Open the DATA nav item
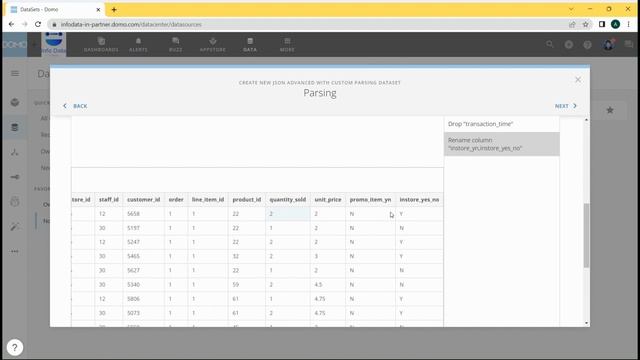The width and height of the screenshot is (640, 360). 250,44
